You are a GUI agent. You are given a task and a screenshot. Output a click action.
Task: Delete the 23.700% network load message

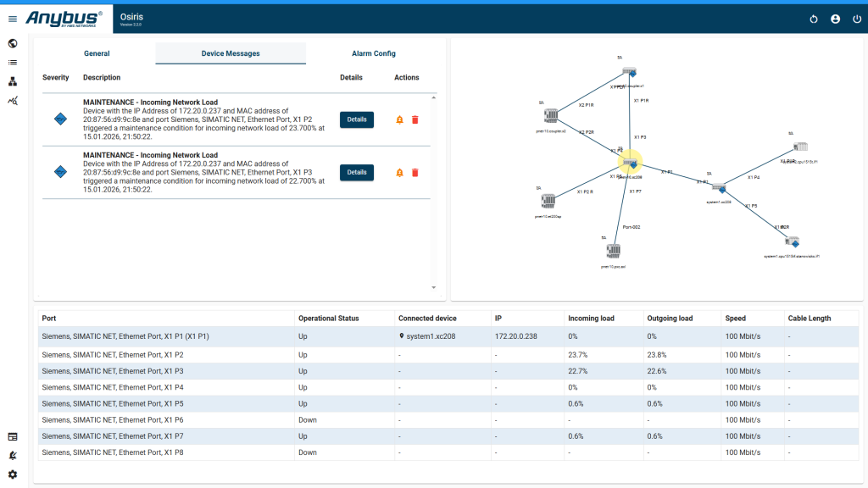pos(415,119)
